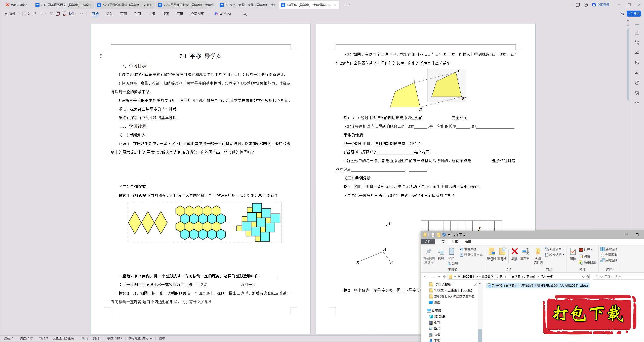Image resolution: width=644 pixels, height=342 pixels.
Task: Click the refresh icon beside Explorer address bar
Action: point(588,277)
